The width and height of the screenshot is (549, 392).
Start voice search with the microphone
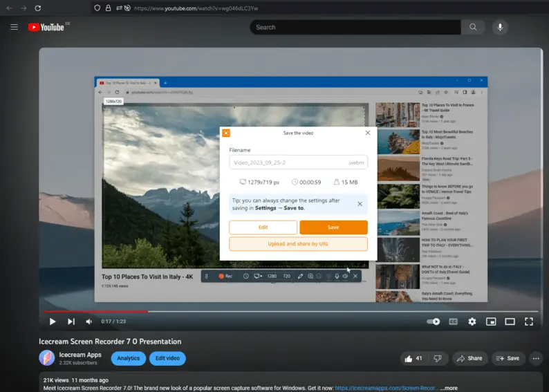coord(500,27)
